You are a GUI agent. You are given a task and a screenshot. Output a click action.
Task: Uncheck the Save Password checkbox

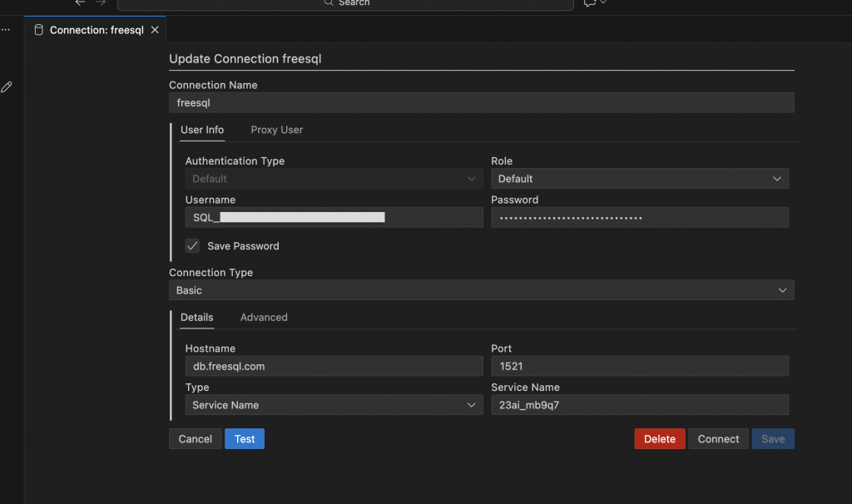192,246
